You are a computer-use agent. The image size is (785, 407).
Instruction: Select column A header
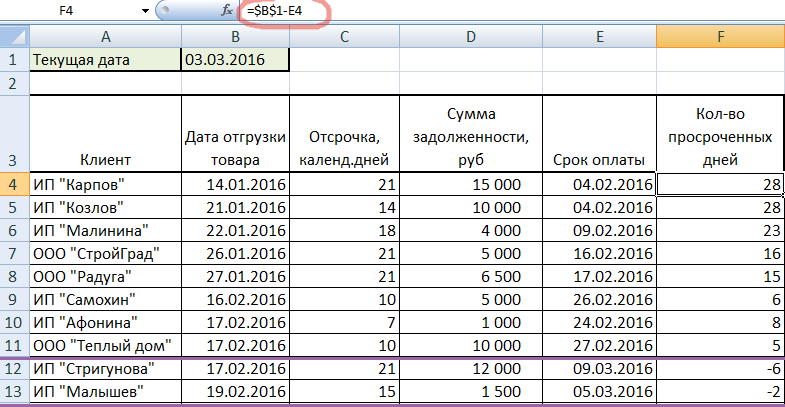pos(105,36)
